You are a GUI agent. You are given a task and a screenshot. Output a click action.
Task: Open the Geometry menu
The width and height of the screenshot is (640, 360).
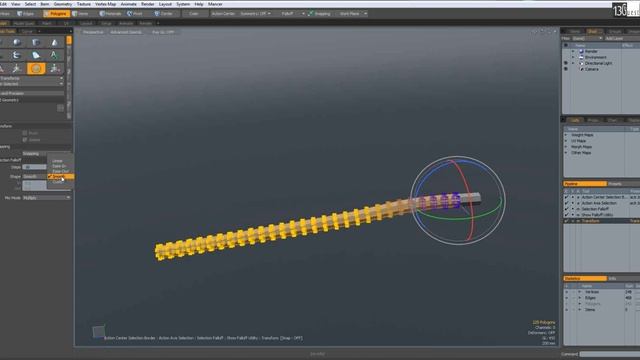pyautogui.click(x=63, y=4)
